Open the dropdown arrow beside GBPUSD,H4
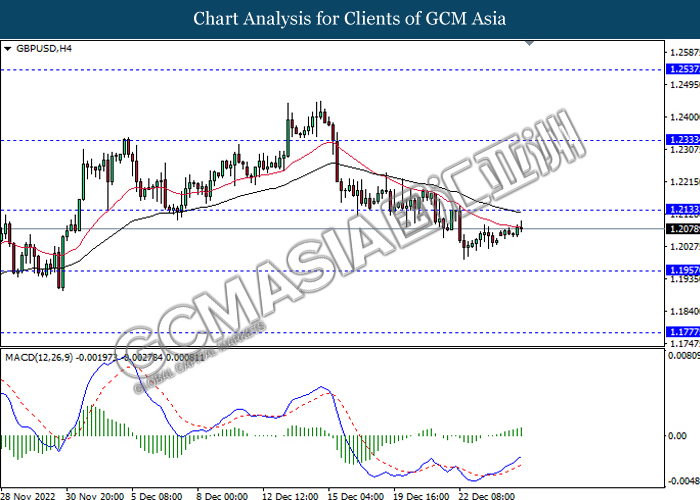 click(x=8, y=49)
